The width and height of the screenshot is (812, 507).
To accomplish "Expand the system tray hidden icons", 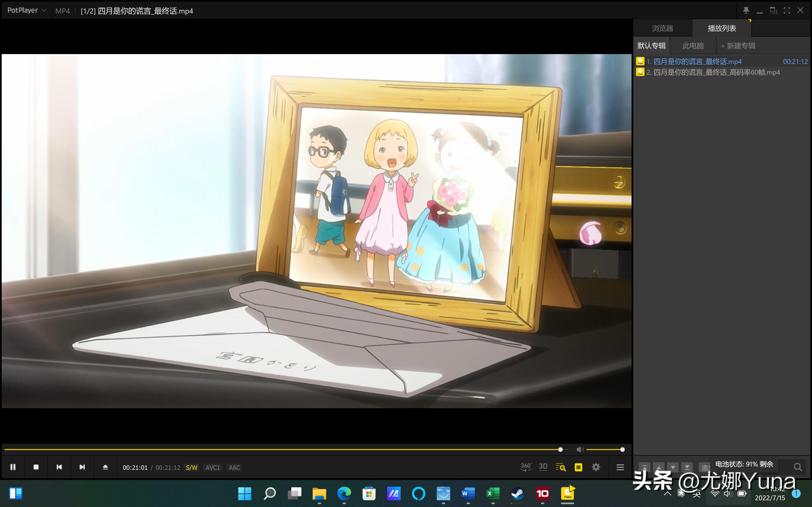I will 667,493.
